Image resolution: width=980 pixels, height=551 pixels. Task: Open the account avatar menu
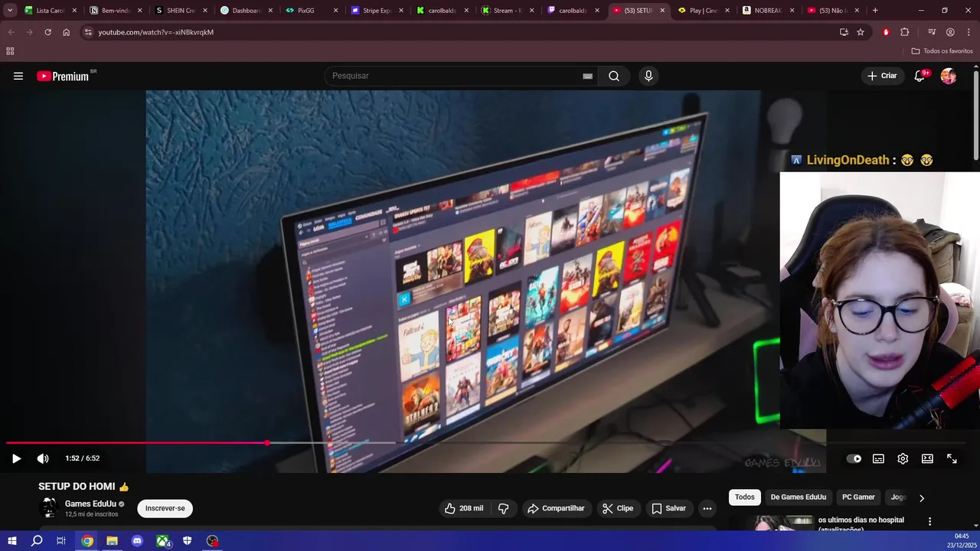coord(949,76)
